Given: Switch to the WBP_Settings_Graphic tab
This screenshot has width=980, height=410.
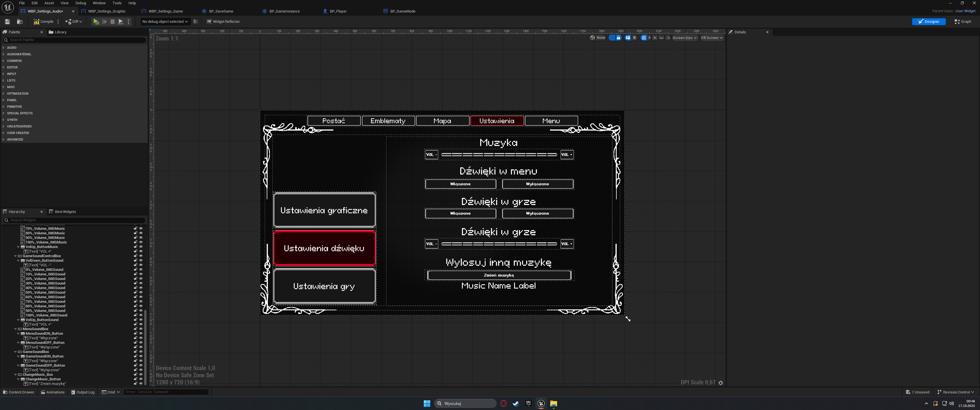Looking at the screenshot, I should pos(107,11).
